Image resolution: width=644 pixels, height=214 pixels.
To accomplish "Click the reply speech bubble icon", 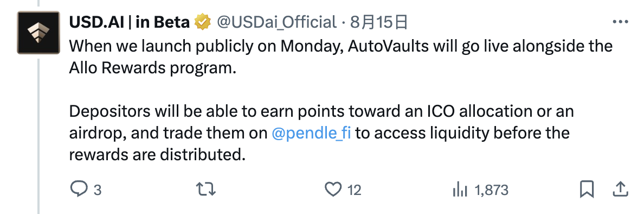I will point(79,189).
